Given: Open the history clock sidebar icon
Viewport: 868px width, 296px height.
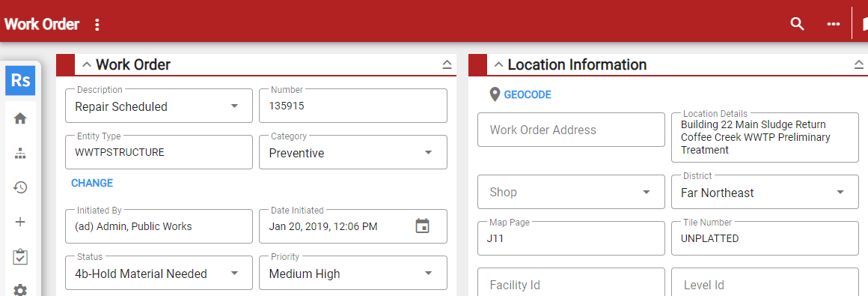Looking at the screenshot, I should click(20, 187).
